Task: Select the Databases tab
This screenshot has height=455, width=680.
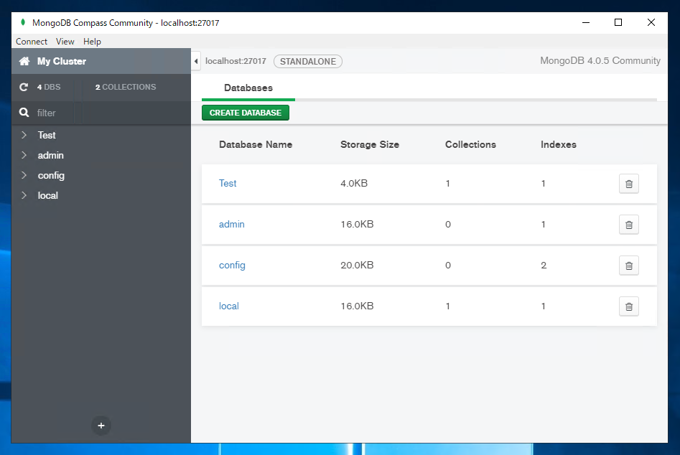Action: [248, 88]
